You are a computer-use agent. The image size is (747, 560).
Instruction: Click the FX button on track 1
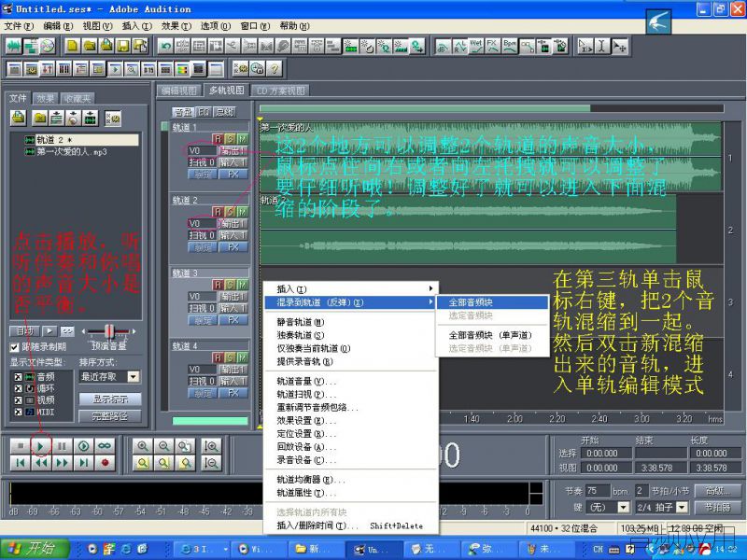(233, 175)
